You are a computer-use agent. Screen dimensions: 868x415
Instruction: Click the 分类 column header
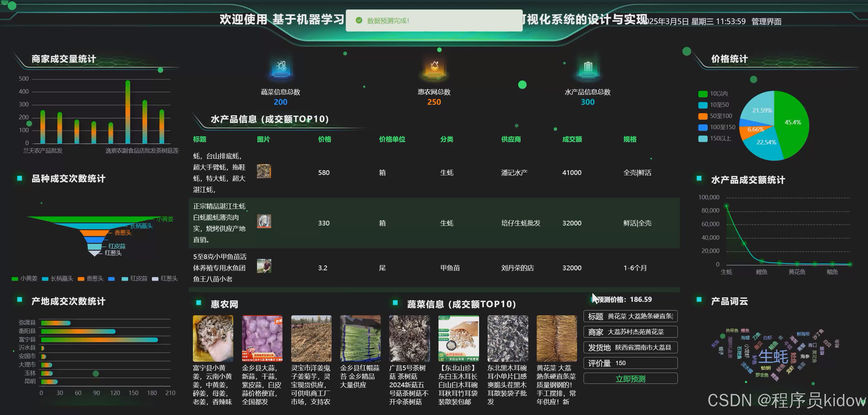pyautogui.click(x=447, y=139)
